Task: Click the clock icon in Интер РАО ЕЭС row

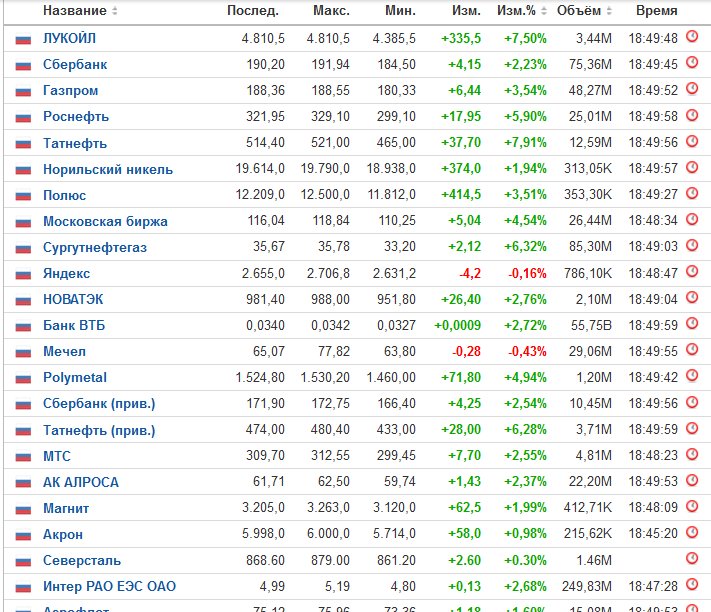Action: [692, 584]
